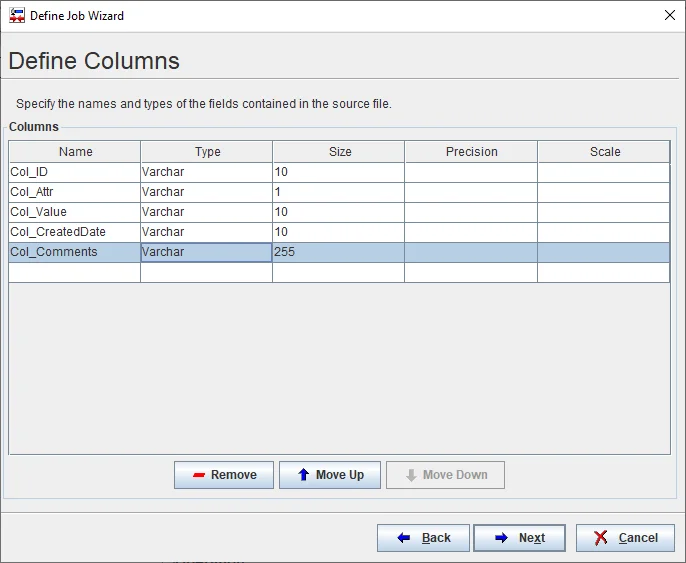Open Type dropdown for Col_CreatedDate row
Viewport: 686px width, 563px height.
206,232
